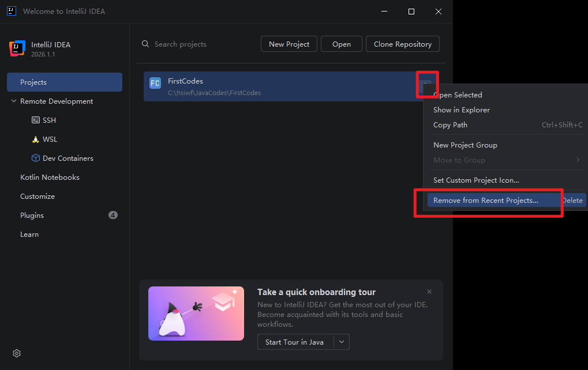Click the WSL penguin icon
The width and height of the screenshot is (588, 370).
tap(36, 139)
